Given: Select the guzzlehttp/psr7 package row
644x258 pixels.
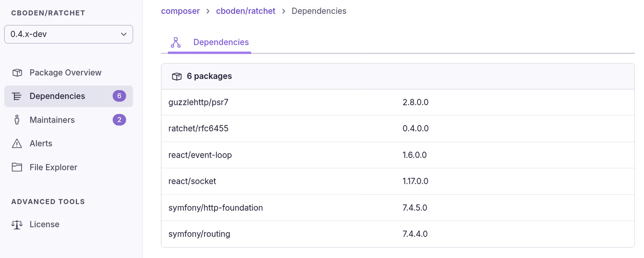Looking at the screenshot, I should pos(198,102).
